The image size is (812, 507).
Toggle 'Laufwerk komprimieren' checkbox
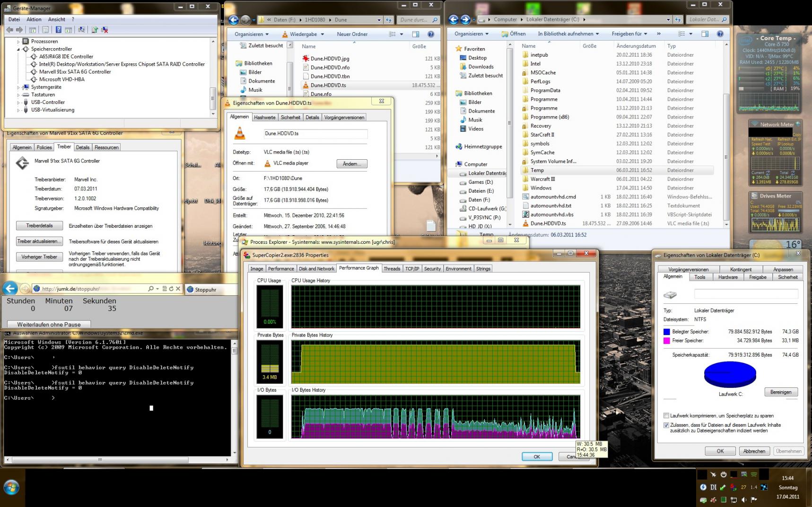pyautogui.click(x=666, y=416)
